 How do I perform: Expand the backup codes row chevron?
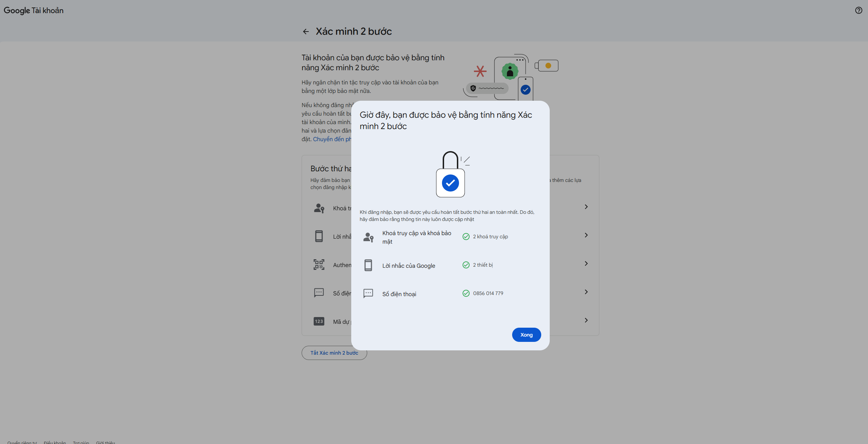click(586, 320)
